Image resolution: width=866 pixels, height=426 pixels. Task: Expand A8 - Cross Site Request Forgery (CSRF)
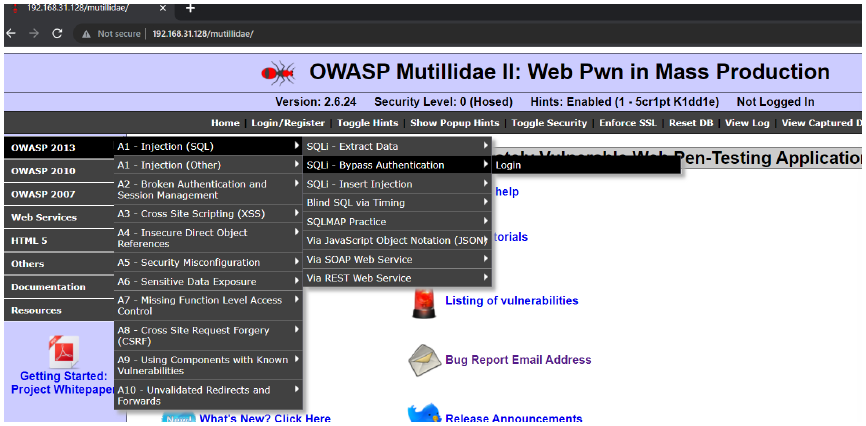pos(208,336)
